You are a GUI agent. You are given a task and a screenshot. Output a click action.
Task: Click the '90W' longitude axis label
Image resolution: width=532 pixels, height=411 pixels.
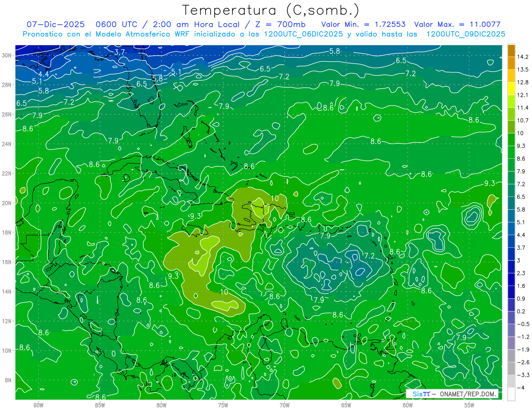(x=38, y=405)
